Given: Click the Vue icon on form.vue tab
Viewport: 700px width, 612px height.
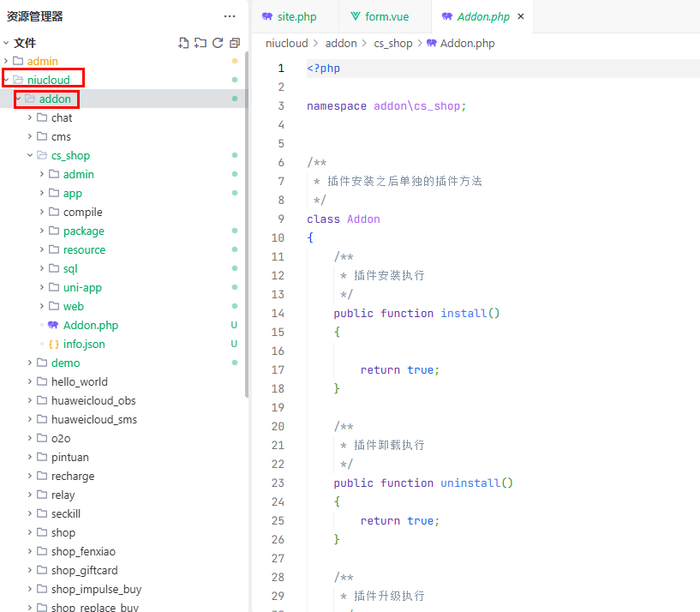Looking at the screenshot, I should [x=356, y=16].
